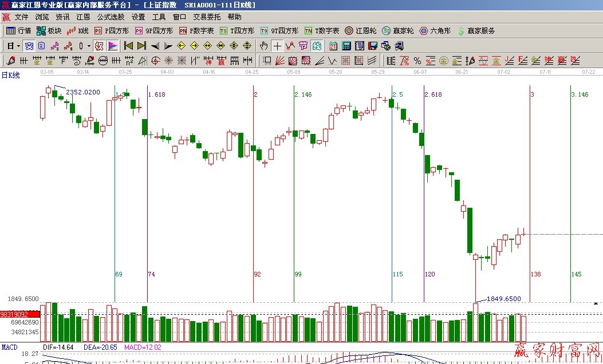The height and width of the screenshot is (364, 603).
Task: Click the 赢家服务 button
Action: 476,31
